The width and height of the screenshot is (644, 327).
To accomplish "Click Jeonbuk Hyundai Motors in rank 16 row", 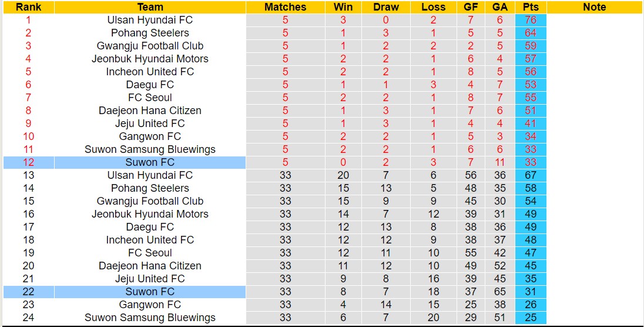I will coord(150,214).
